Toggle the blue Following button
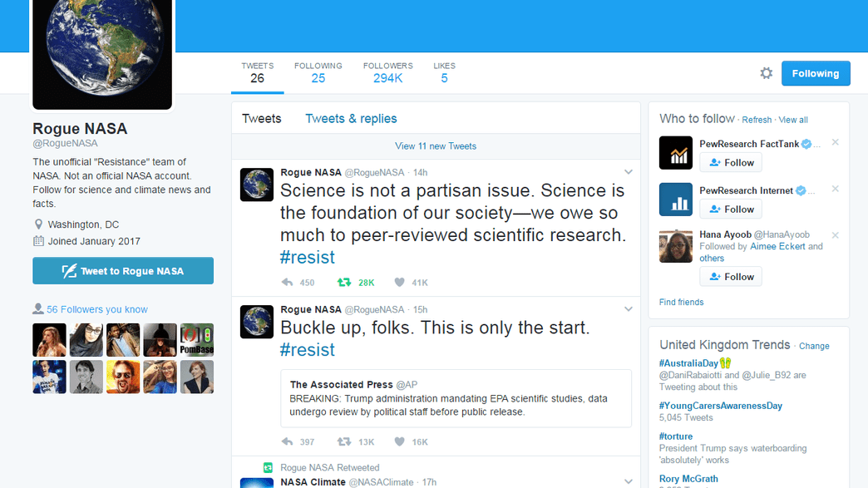The width and height of the screenshot is (868, 488). point(815,73)
